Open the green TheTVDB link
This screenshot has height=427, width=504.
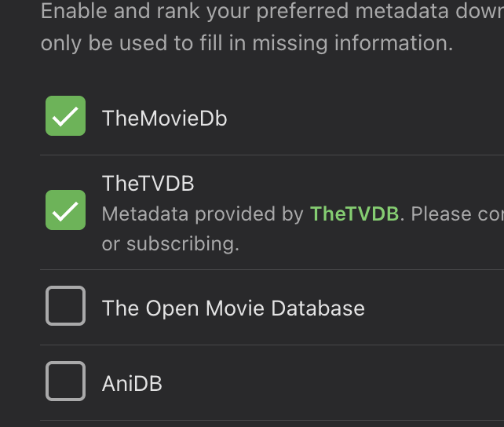[355, 213]
